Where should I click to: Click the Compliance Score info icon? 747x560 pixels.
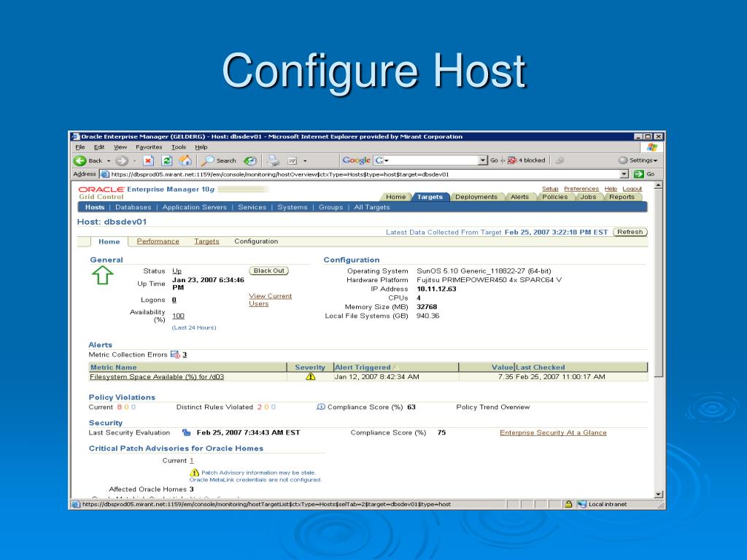point(321,407)
